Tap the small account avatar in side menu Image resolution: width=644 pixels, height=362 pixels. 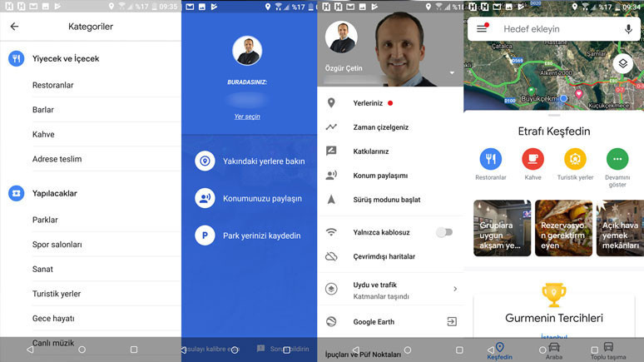[x=341, y=37]
